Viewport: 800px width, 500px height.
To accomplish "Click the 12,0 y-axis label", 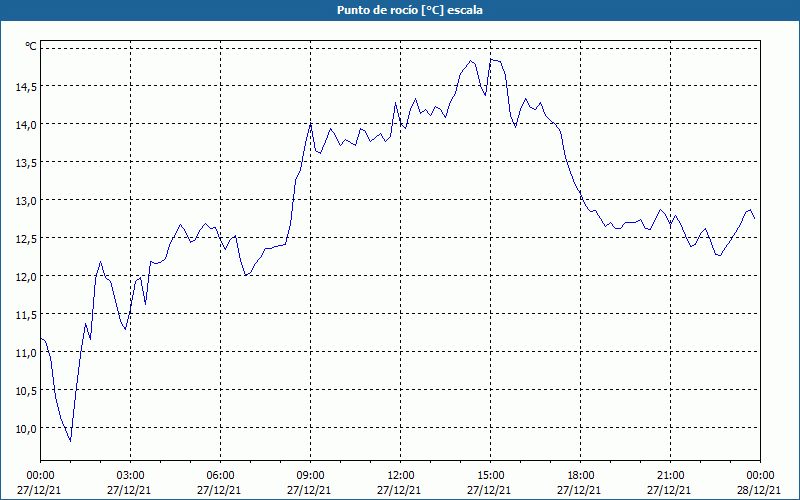I will pos(26,277).
